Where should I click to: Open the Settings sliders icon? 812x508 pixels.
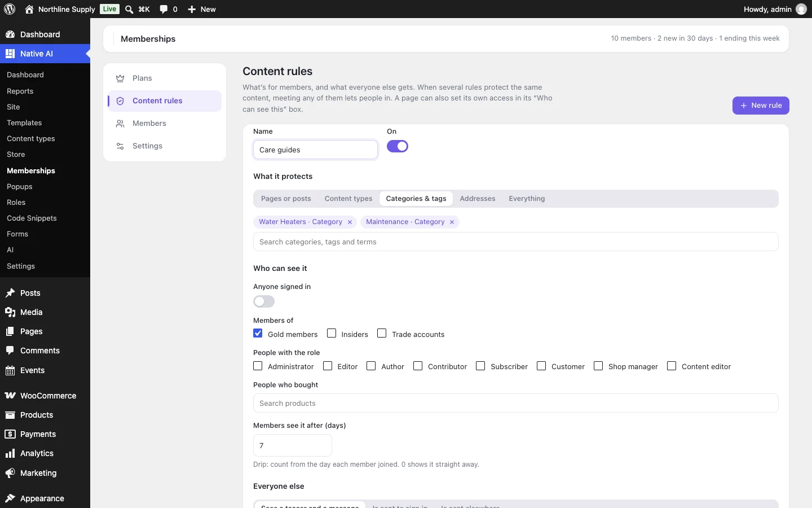pyautogui.click(x=120, y=146)
